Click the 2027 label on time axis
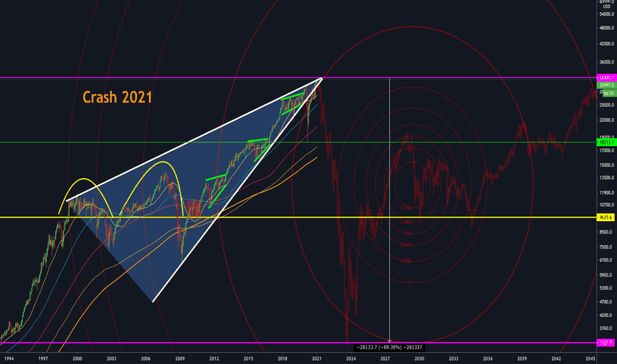 [x=385, y=359]
